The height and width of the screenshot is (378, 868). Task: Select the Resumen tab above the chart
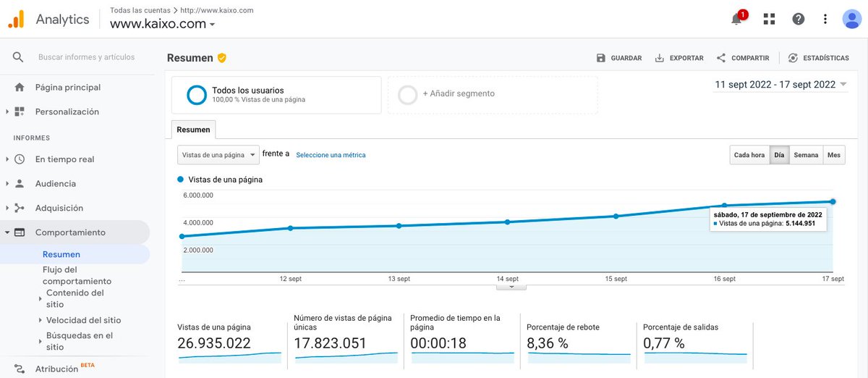point(193,130)
